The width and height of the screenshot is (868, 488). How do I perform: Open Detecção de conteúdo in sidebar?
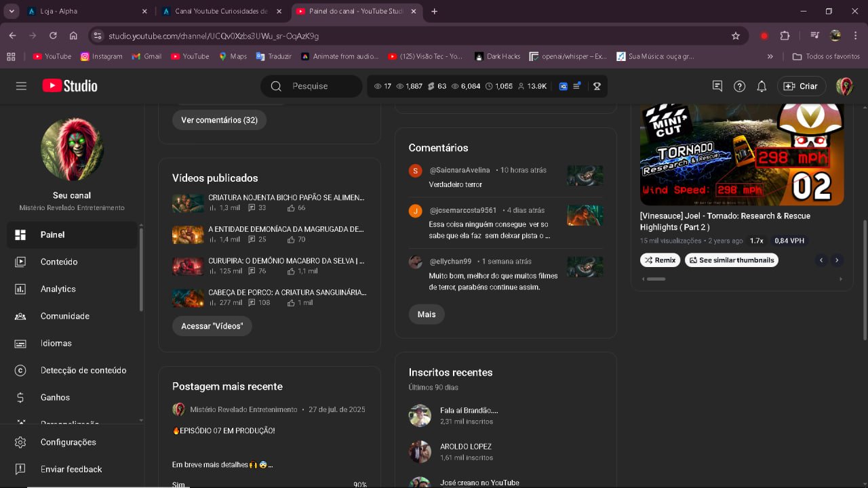pos(72,370)
